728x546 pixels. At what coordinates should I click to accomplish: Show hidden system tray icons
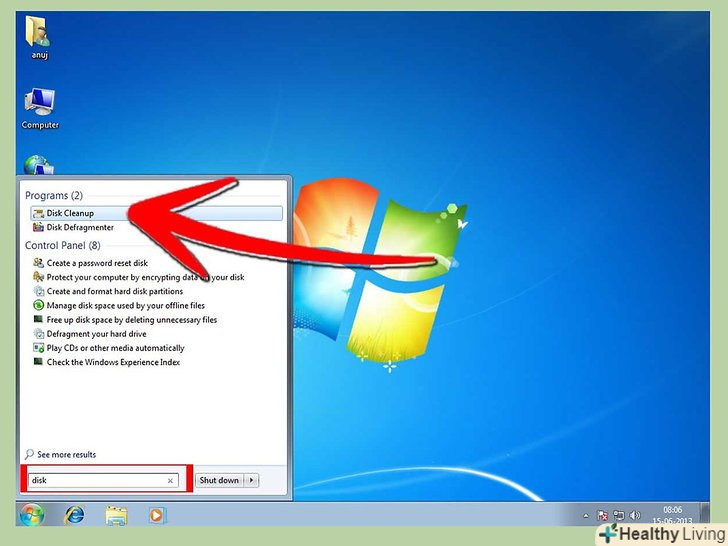tap(586, 515)
